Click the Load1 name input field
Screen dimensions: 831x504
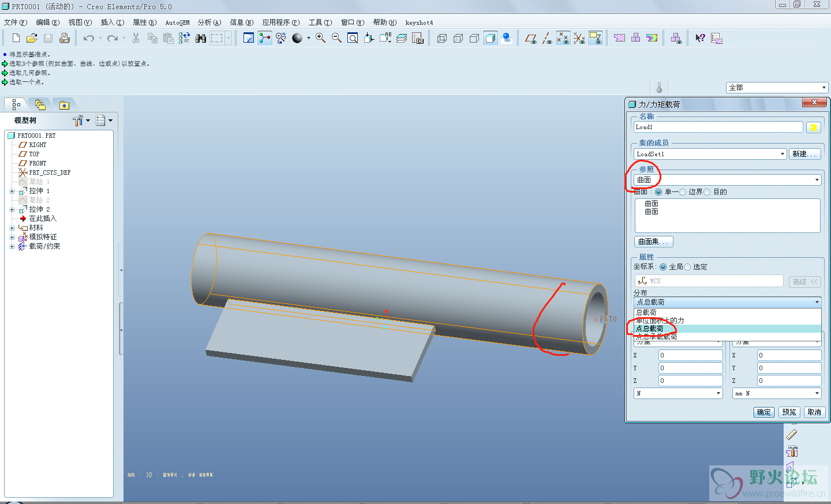(717, 127)
